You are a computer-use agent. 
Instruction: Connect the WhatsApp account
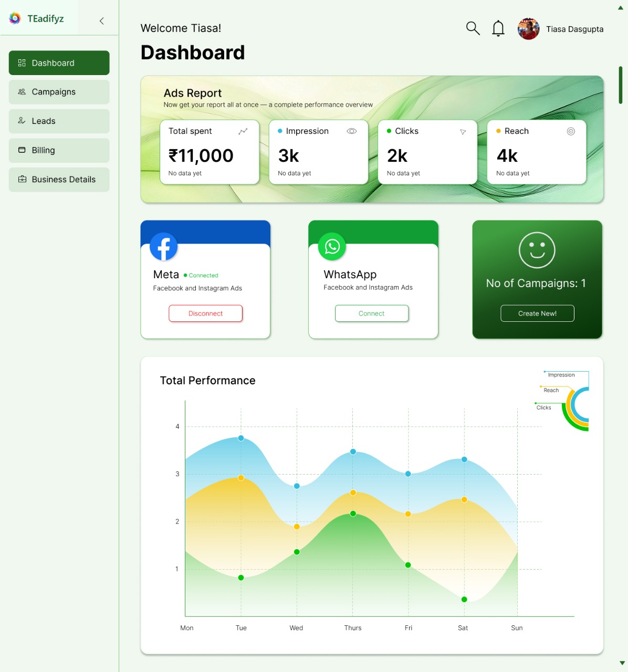point(371,313)
